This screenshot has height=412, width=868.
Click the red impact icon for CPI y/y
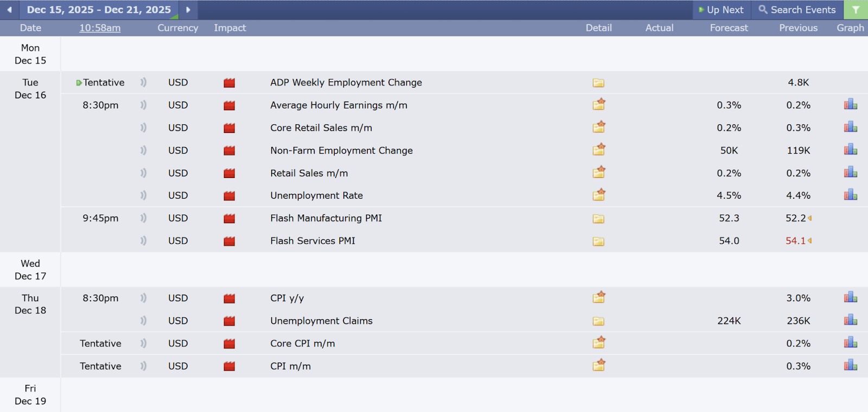pyautogui.click(x=229, y=299)
